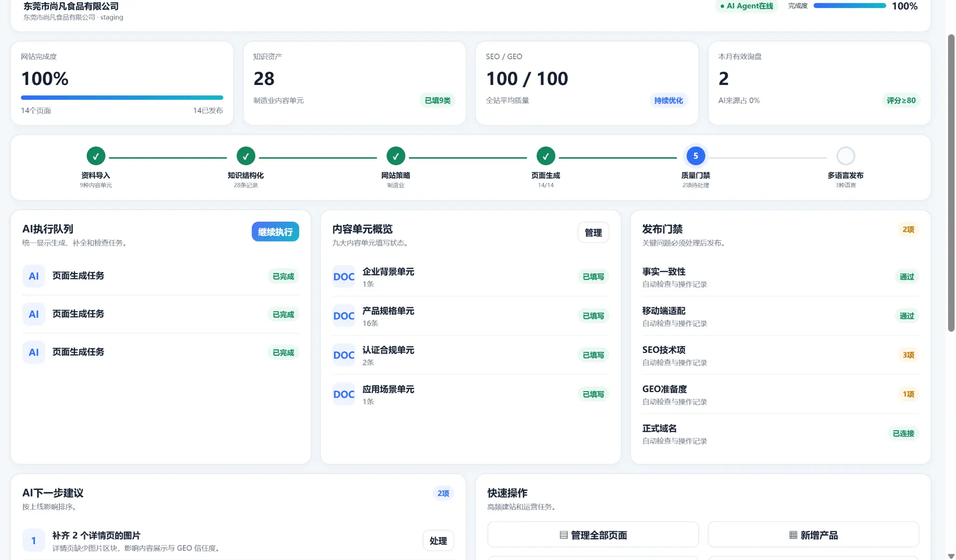
Task: Click 已填写 status for 产品规格单元
Action: [x=593, y=316]
